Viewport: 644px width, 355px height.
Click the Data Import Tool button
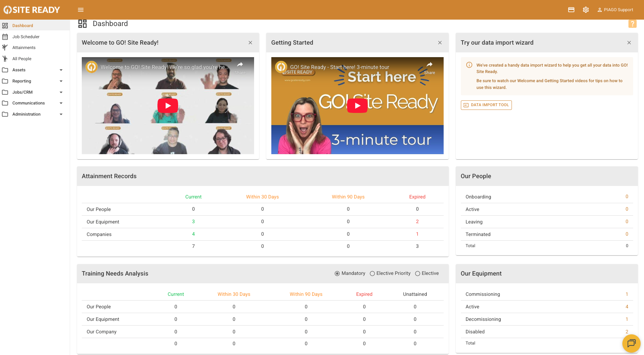click(486, 105)
